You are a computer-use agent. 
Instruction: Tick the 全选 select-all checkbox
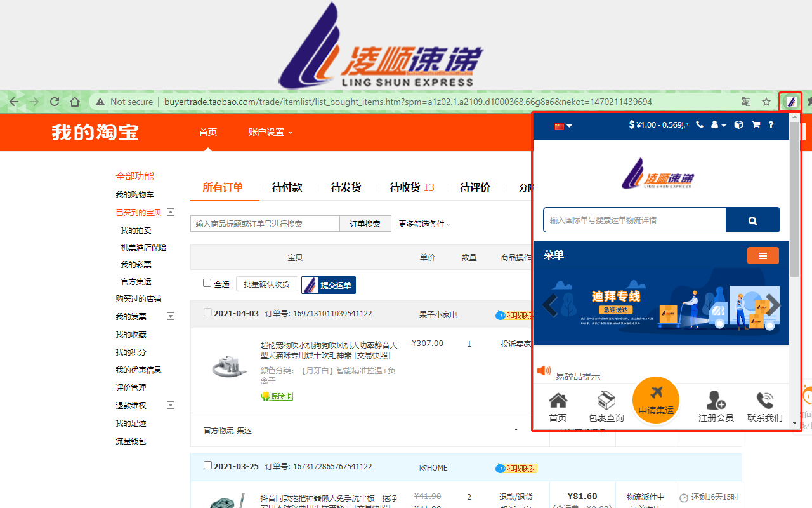[207, 283]
